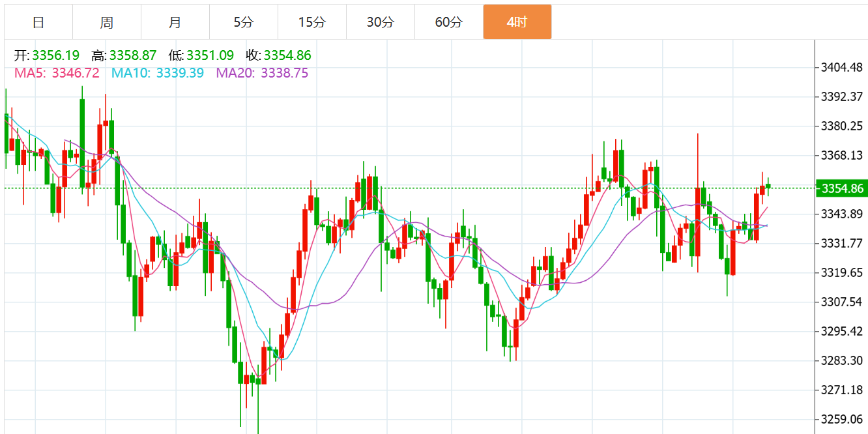Click the 3368.13 price axis label
Viewport: 868px width, 434px height.
point(843,156)
